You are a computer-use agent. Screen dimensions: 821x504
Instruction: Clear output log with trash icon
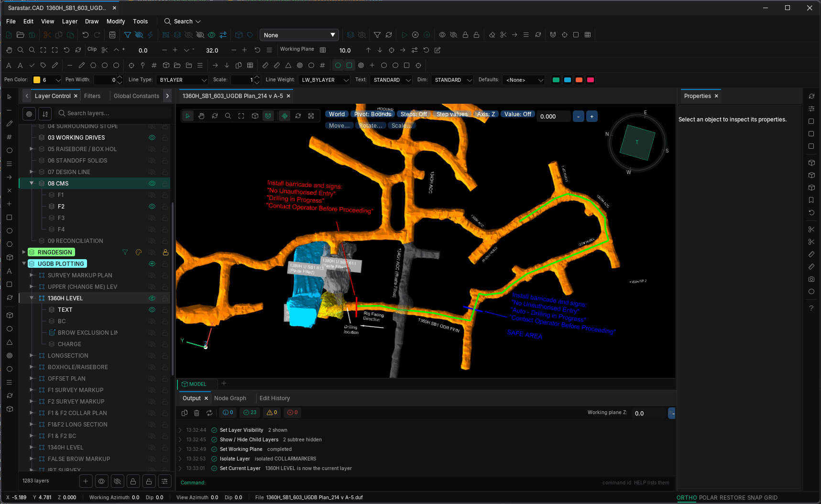pos(197,413)
